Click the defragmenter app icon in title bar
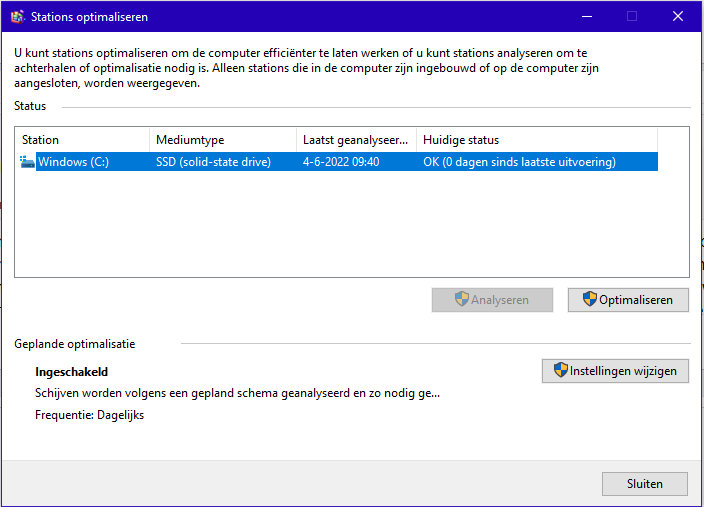 (17, 17)
